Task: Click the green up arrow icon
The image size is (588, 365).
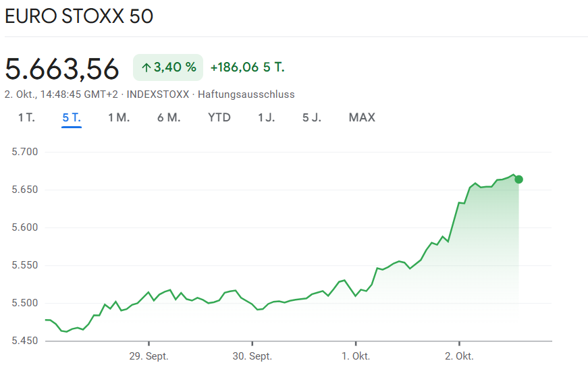Action: coord(146,67)
